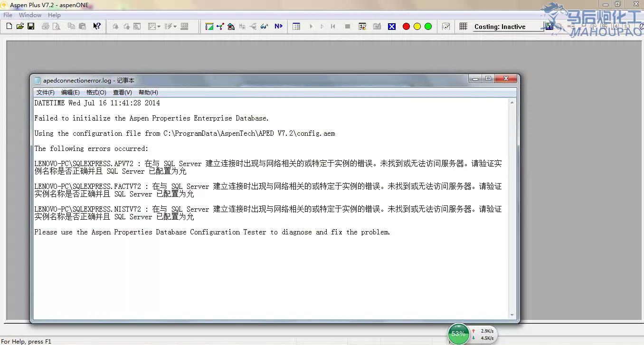
Task: Maximize the apedconnectionerror.log Notepad window
Action: pyautogui.click(x=488, y=79)
